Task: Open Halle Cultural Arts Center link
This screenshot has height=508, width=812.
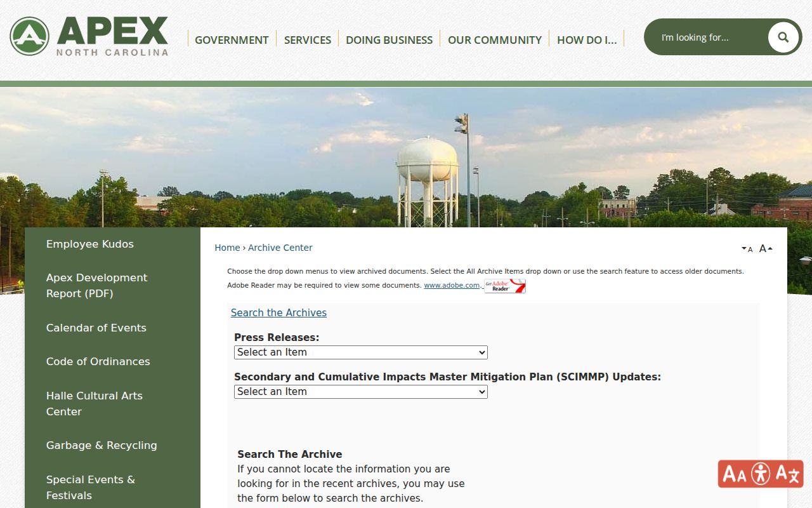Action: [x=95, y=404]
